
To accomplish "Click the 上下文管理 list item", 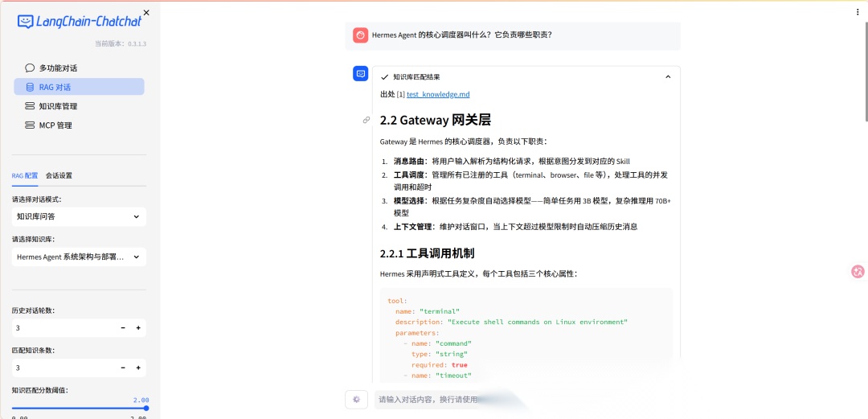I will [515, 226].
